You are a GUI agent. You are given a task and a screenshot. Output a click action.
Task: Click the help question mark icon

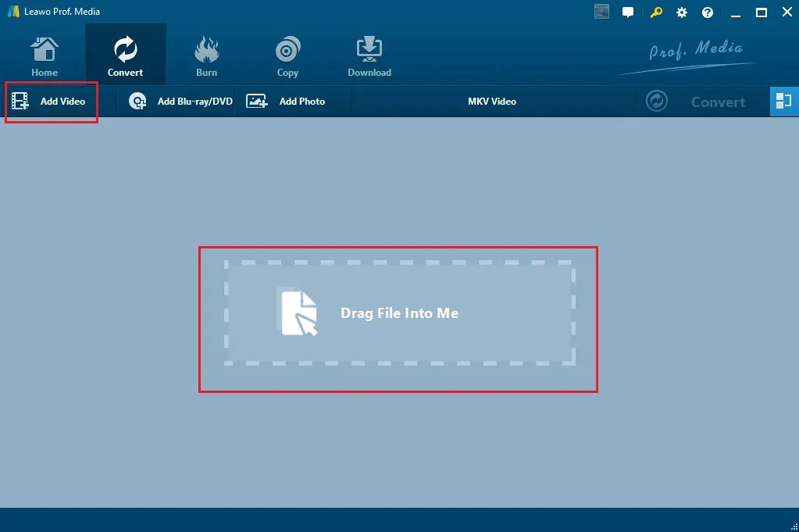pos(708,12)
